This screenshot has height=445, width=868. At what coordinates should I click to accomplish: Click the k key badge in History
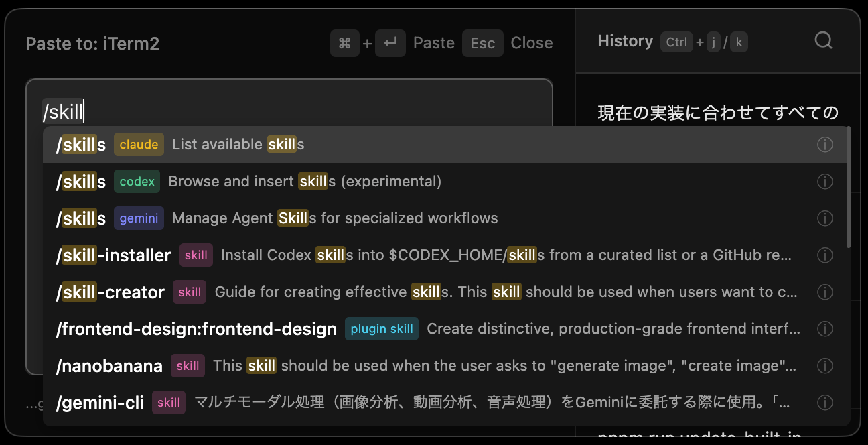tap(739, 42)
